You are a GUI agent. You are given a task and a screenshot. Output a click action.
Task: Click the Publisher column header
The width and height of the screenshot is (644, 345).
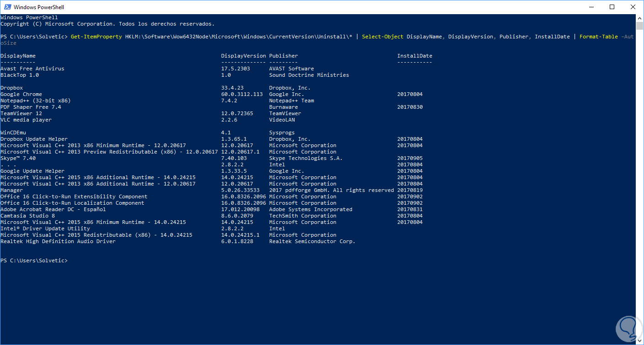click(283, 56)
